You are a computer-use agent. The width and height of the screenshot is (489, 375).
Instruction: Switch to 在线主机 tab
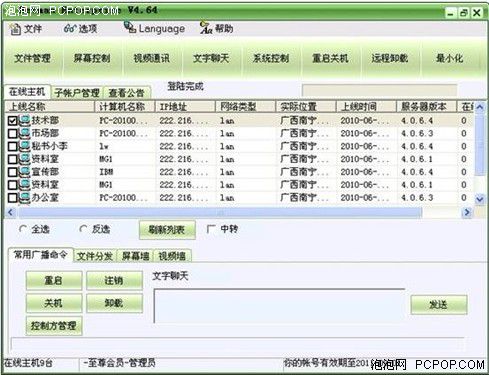pyautogui.click(x=27, y=91)
